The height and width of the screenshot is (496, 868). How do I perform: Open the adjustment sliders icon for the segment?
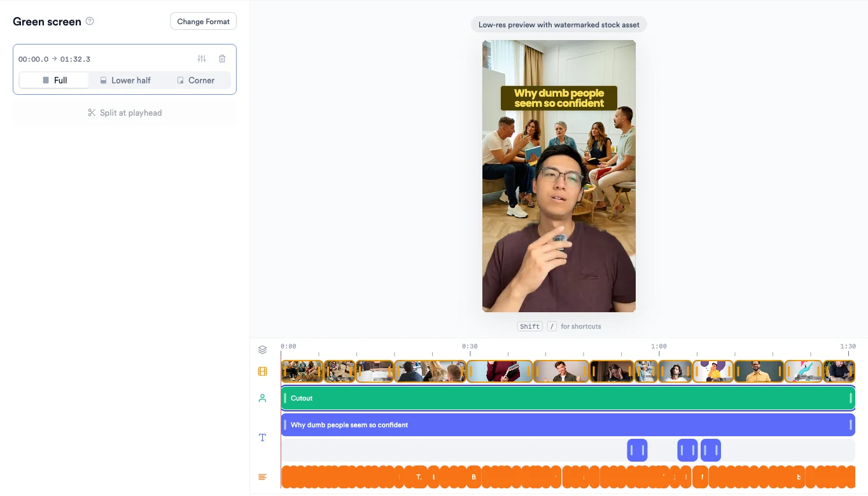(202, 59)
